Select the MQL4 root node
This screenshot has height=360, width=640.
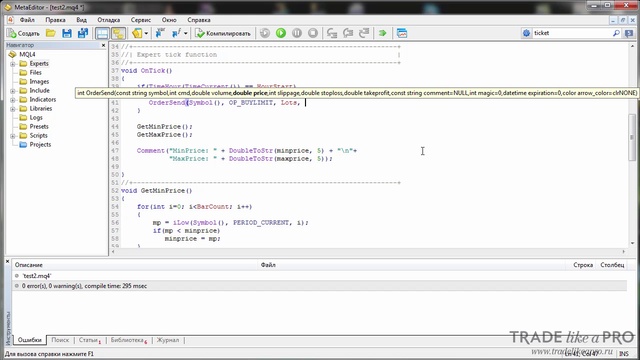pos(27,54)
